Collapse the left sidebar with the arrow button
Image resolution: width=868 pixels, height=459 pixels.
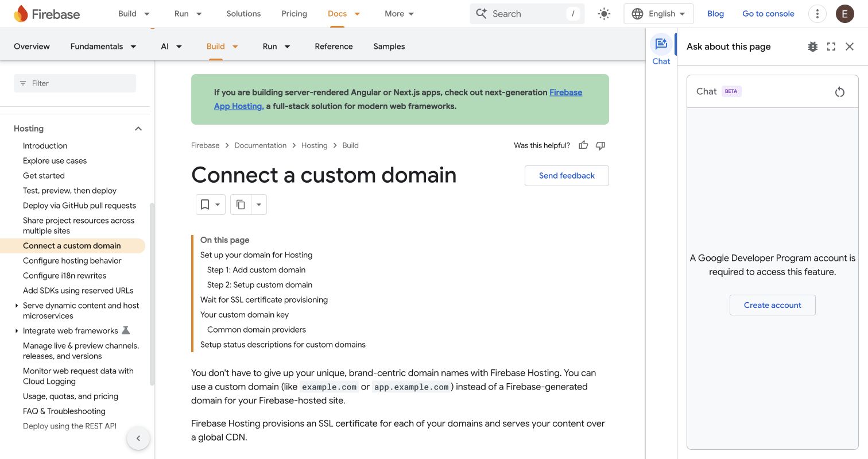click(138, 438)
